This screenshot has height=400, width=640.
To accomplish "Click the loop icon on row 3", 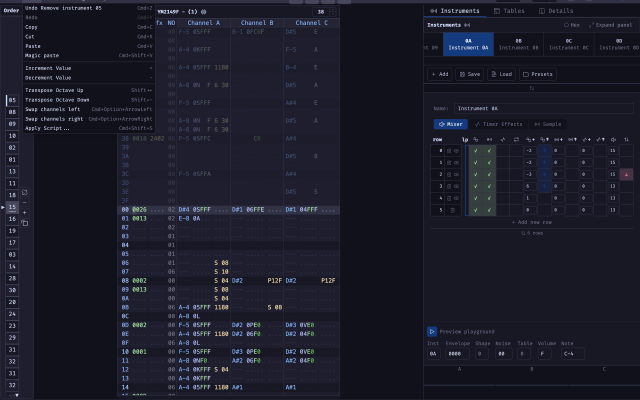I will [456, 187].
